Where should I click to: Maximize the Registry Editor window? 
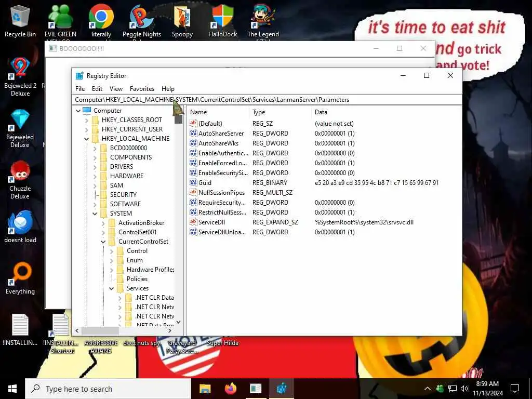pyautogui.click(x=427, y=75)
